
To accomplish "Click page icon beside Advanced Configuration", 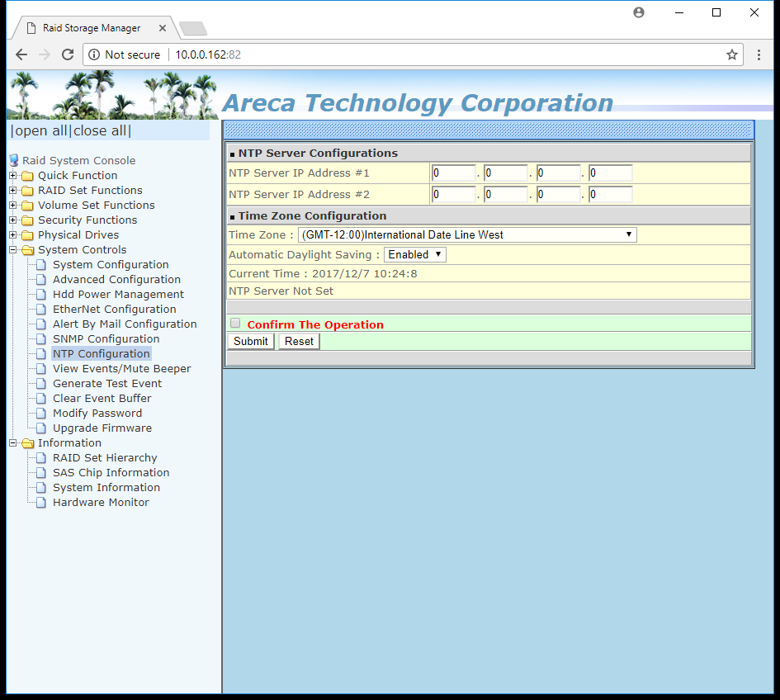I will pyautogui.click(x=41, y=280).
